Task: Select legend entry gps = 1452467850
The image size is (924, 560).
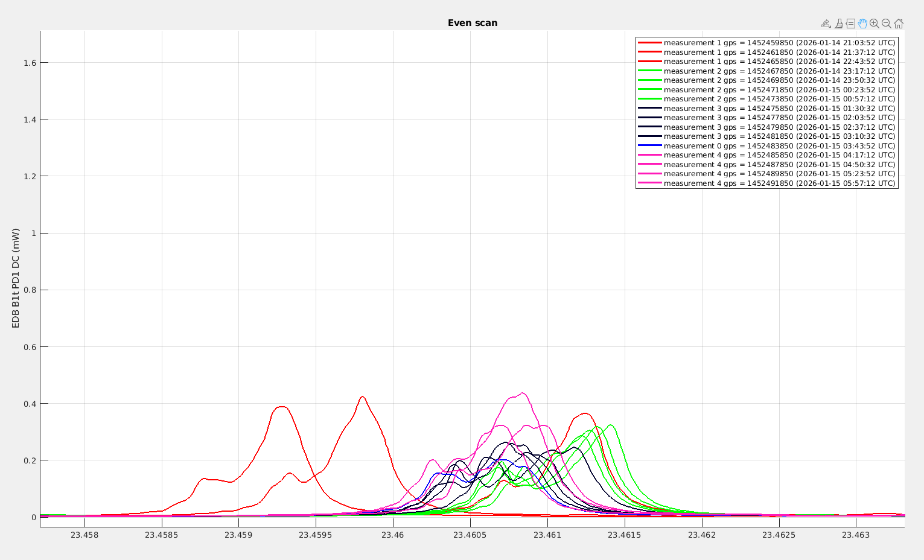Action: pos(779,71)
